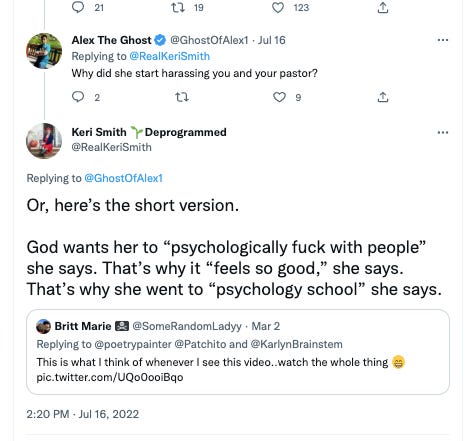Open Keri Smith's profile avatar

[44, 141]
